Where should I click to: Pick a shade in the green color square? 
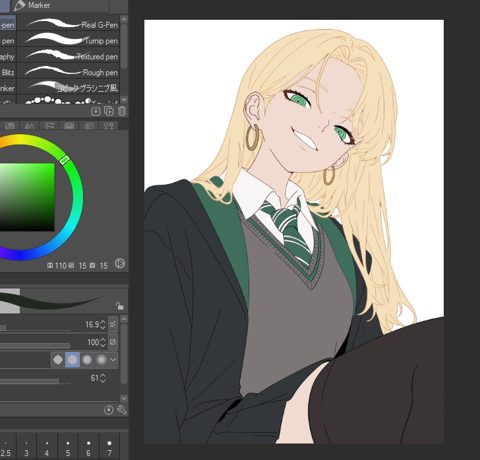click(27, 197)
